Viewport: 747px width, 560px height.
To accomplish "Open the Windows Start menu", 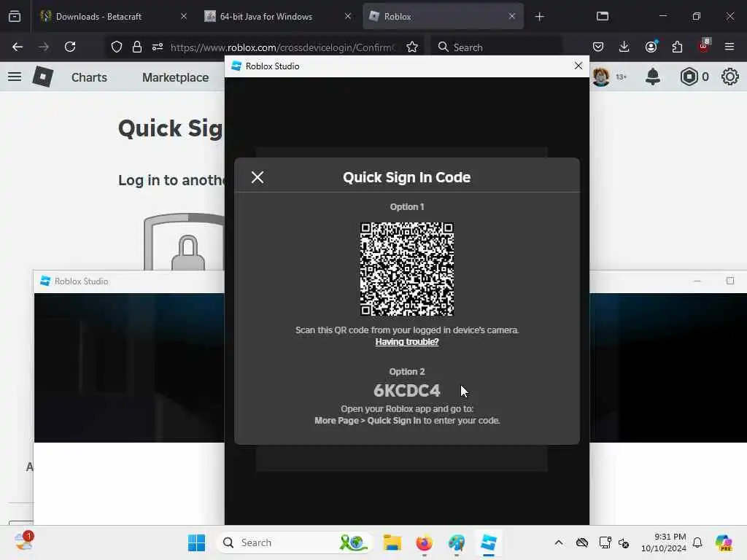I will 196,542.
